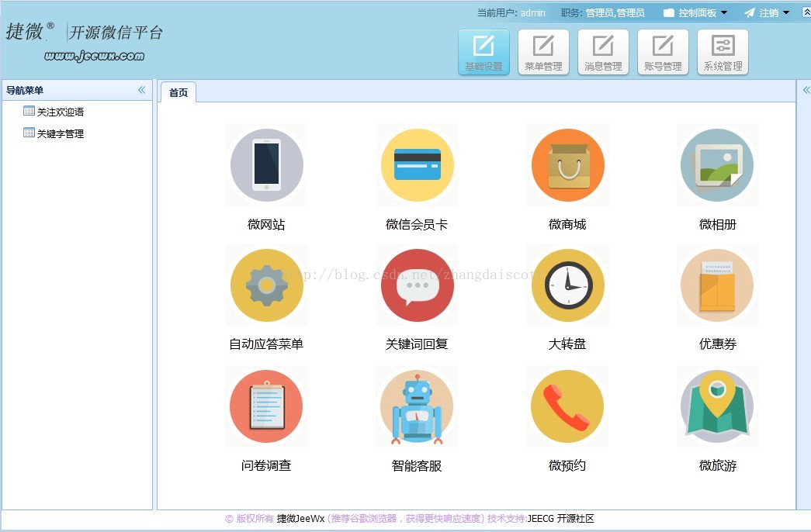Open the 微网站 phone icon
Viewport: 811px width, 532px height.
pos(266,165)
